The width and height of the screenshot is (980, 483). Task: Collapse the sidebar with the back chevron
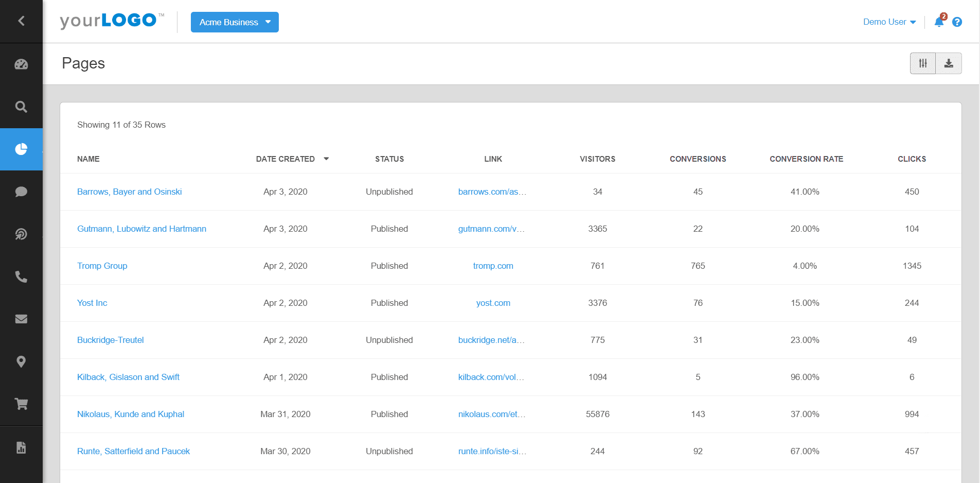(x=21, y=21)
